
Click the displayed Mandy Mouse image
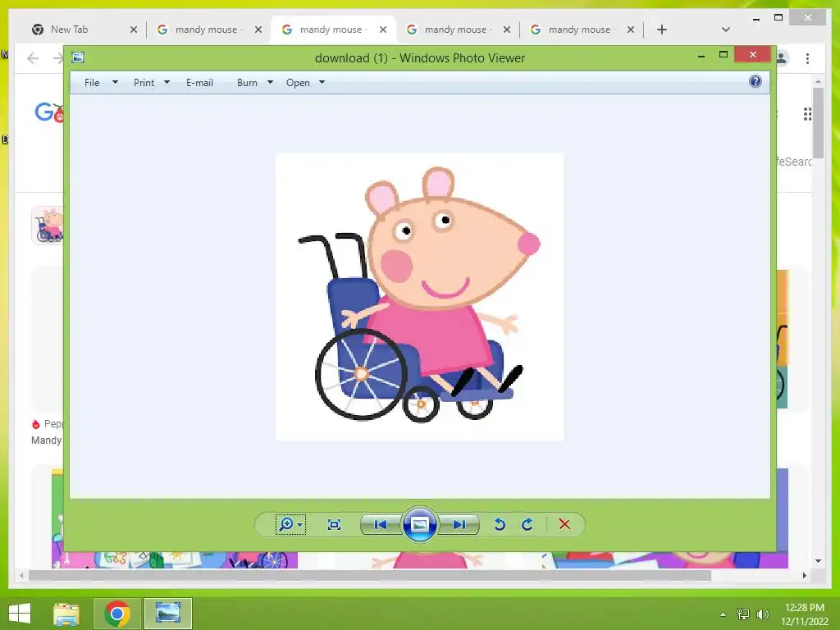pos(419,297)
